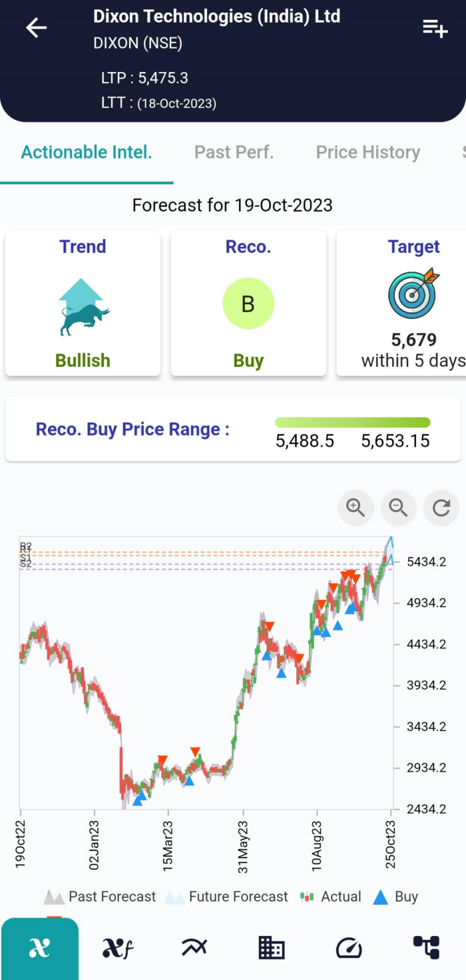Switch to the Past Perf. tab
Viewport: 466px width, 980px height.
point(234,152)
